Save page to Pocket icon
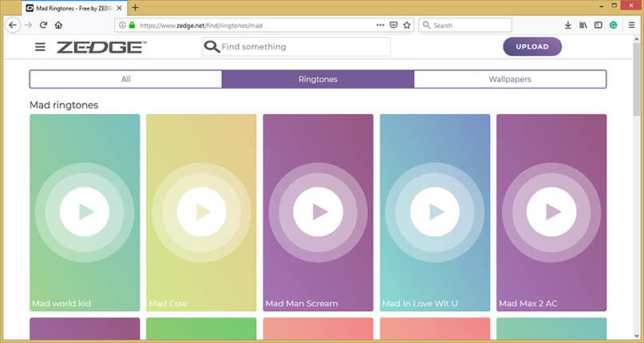Viewport: 644px width, 343px height. click(393, 26)
